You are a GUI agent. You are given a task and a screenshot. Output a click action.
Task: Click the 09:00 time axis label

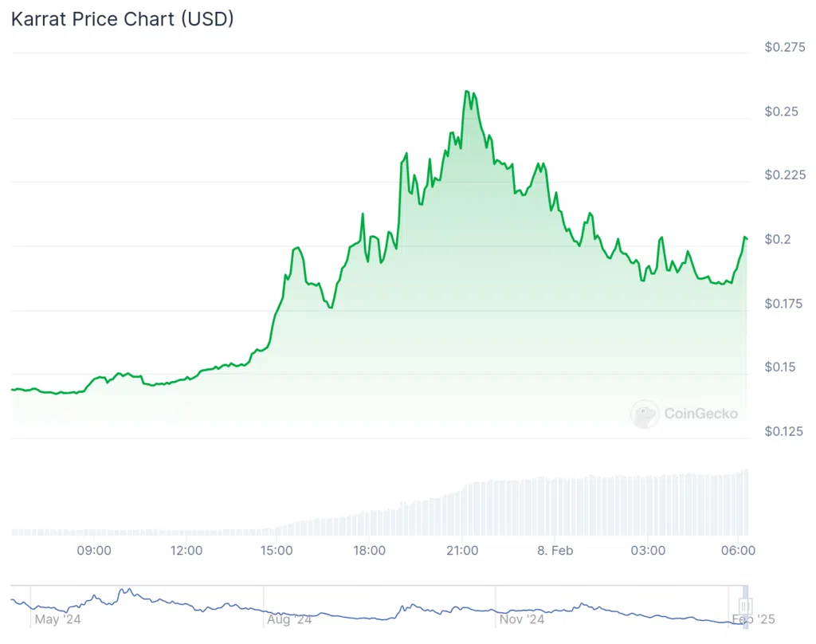93,551
